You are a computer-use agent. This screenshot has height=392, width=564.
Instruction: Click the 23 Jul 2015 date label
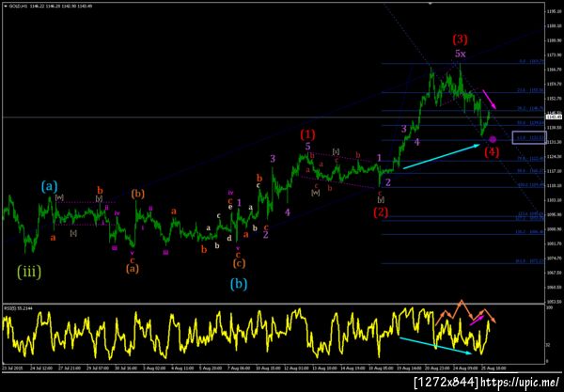(x=10, y=368)
